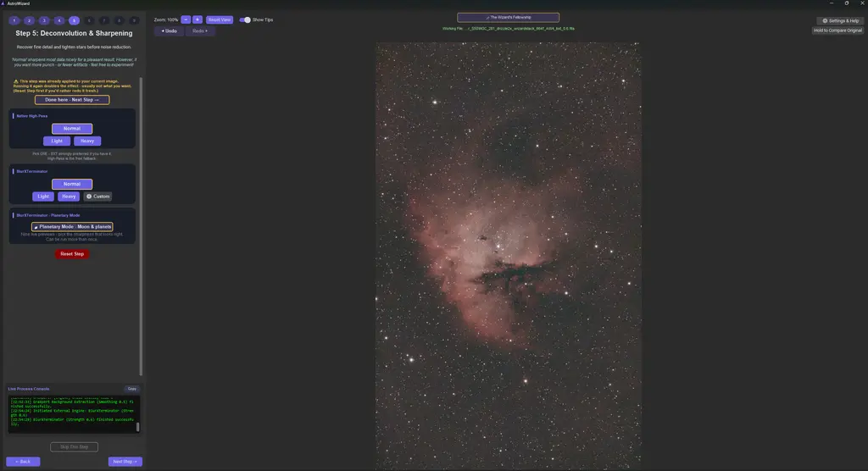Run BlurXTerminator Normal preset
The height and width of the screenshot is (471, 868).
click(x=72, y=184)
